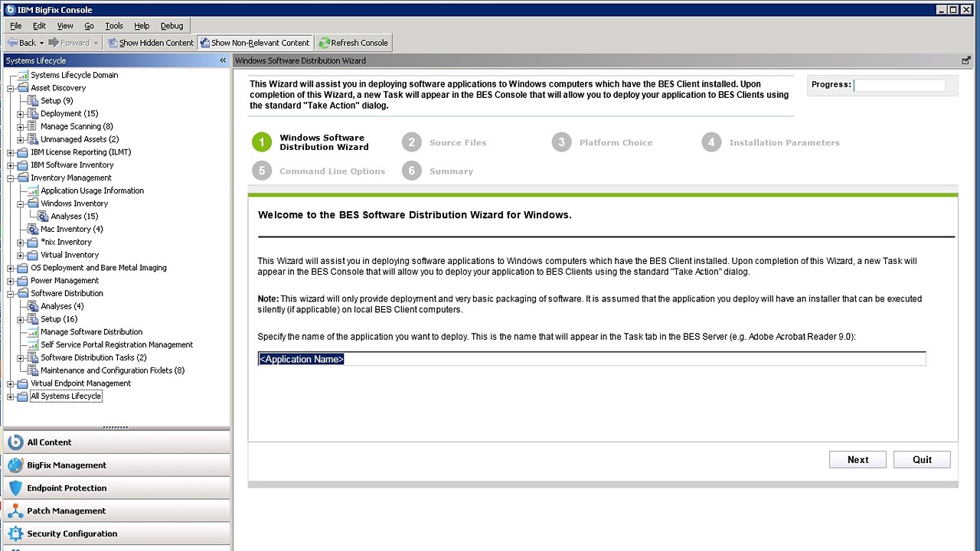Select Setup (9) under Asset Discovery
The width and height of the screenshot is (980, 551).
tap(57, 101)
